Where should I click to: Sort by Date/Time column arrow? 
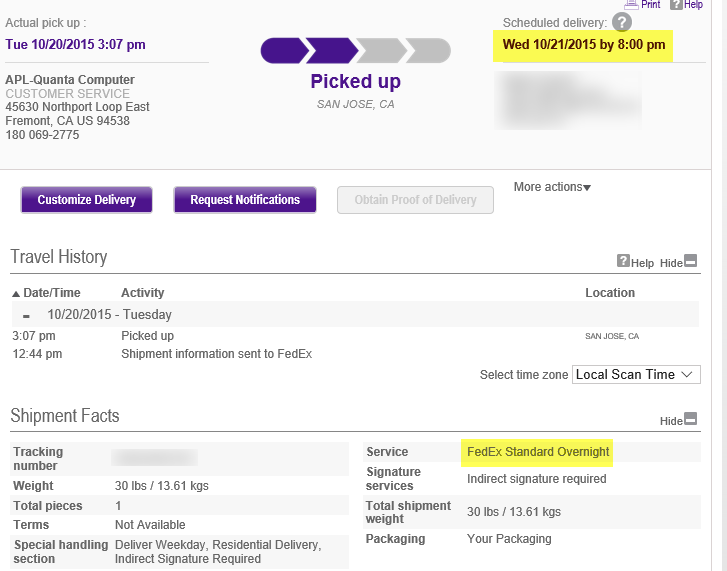coord(16,294)
